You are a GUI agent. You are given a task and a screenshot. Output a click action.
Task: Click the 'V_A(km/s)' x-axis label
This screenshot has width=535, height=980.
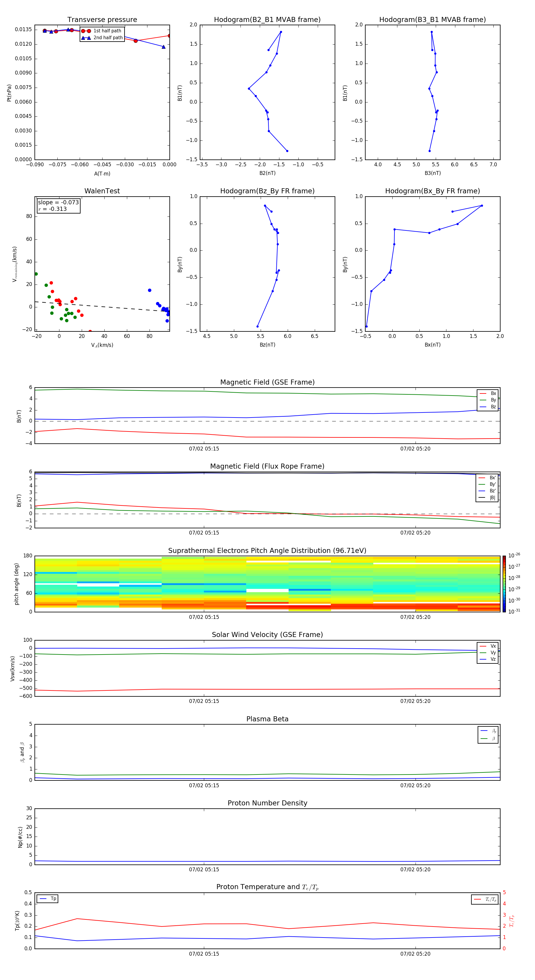tap(102, 345)
